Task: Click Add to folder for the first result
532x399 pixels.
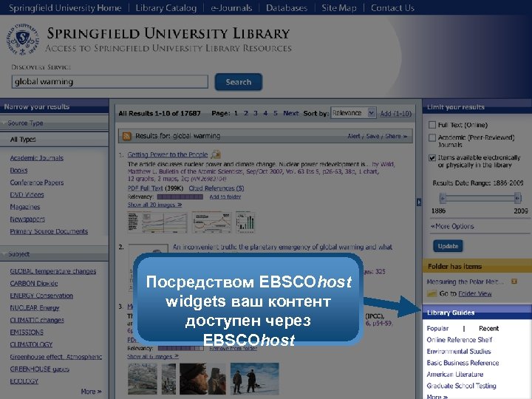Action: [x=225, y=197]
